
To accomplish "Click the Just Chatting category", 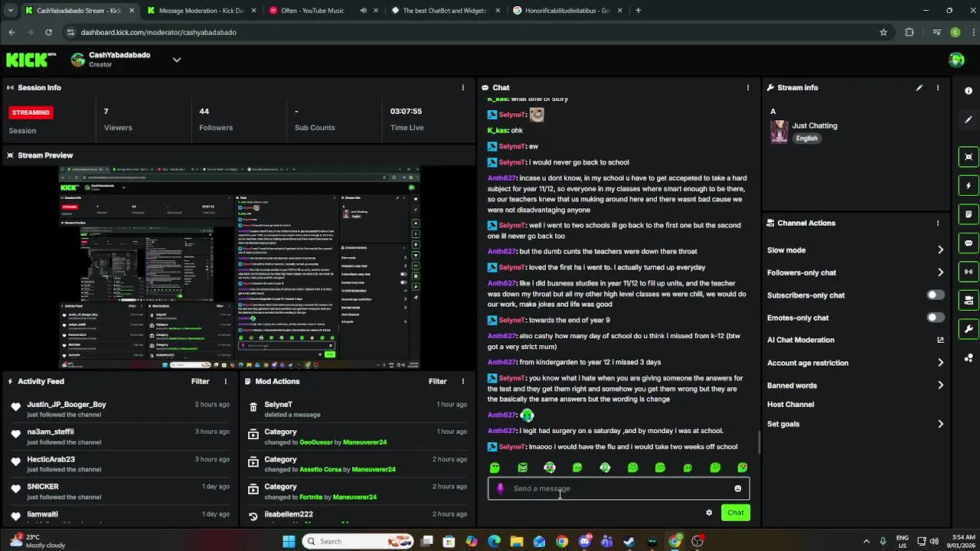I will (815, 126).
